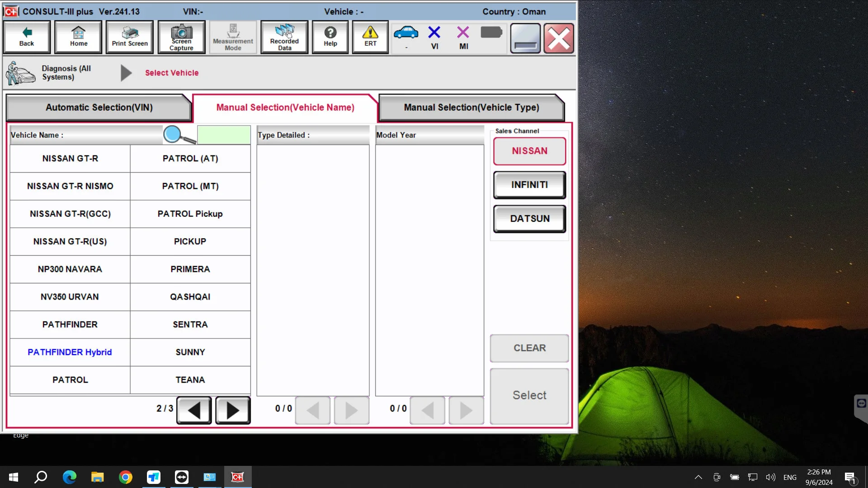Image resolution: width=868 pixels, height=488 pixels.
Task: Click the Select Vehicle breadcrumb
Action: coord(172,73)
